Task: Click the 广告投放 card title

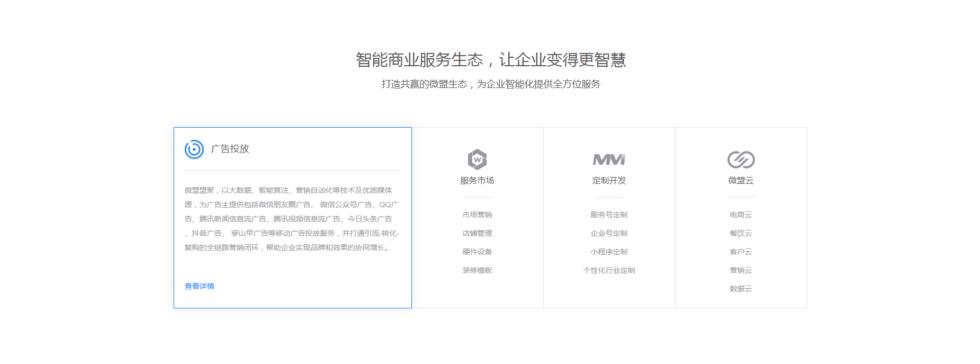Action: (230, 149)
